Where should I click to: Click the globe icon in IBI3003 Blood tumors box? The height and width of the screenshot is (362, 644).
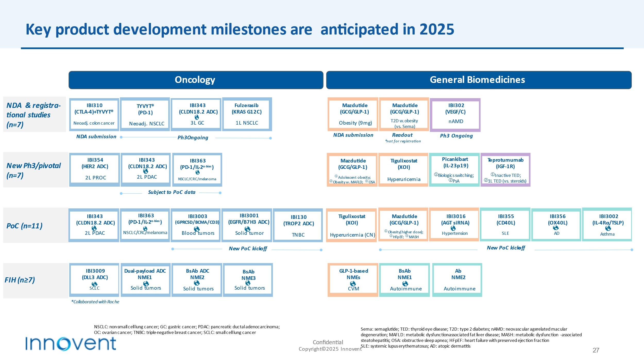197,229
